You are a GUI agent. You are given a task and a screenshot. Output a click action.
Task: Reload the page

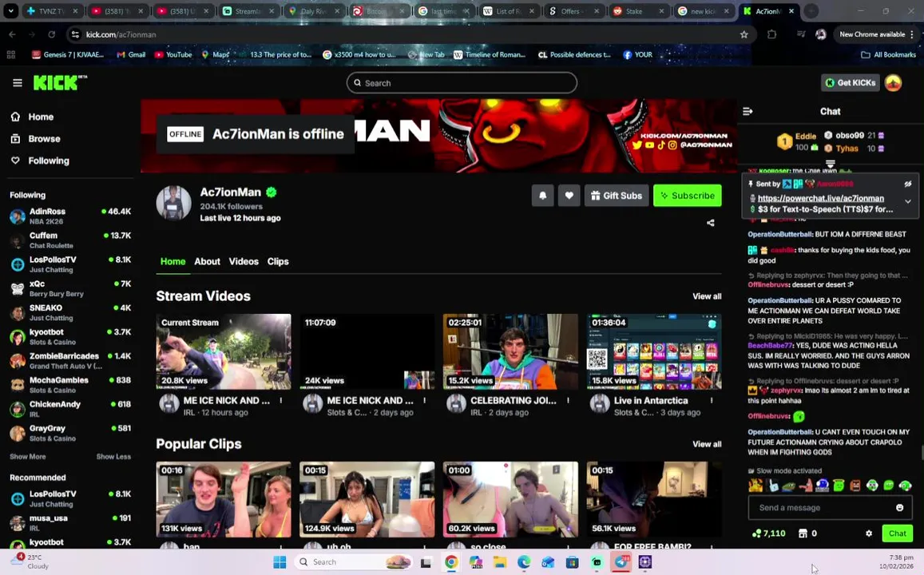point(51,35)
